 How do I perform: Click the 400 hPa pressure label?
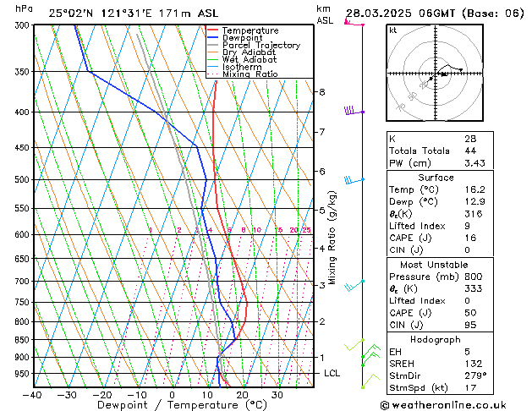(x=24, y=112)
